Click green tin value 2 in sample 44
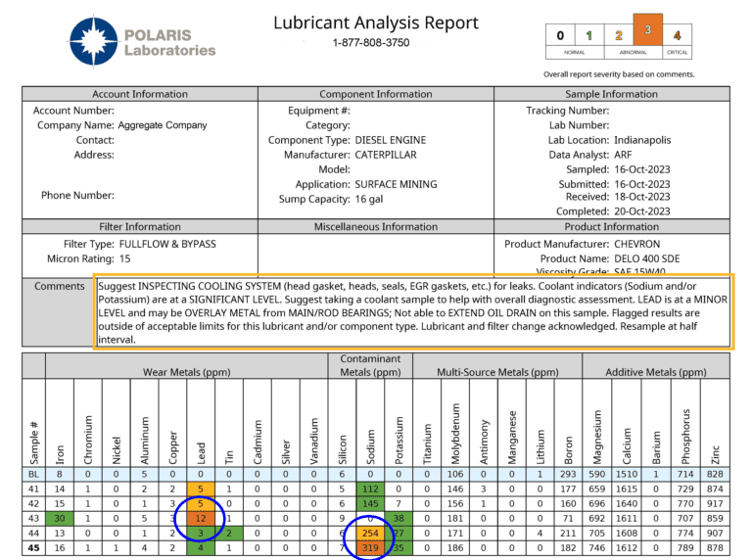This screenshot has height=560, width=752. click(229, 534)
